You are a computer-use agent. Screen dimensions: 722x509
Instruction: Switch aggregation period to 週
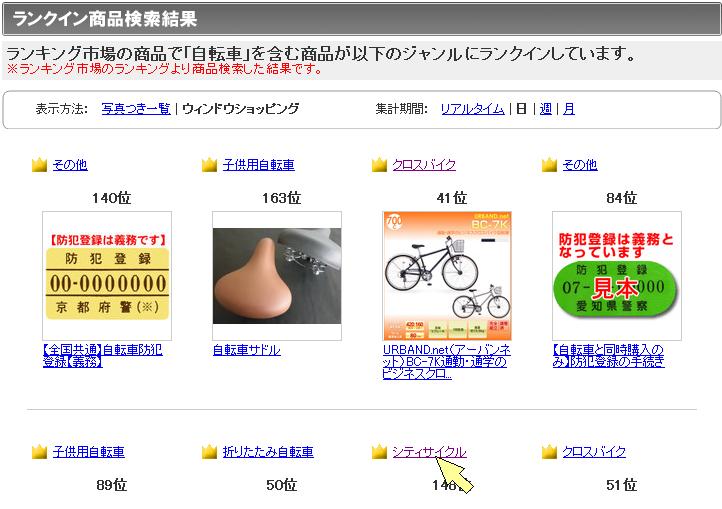[546, 109]
